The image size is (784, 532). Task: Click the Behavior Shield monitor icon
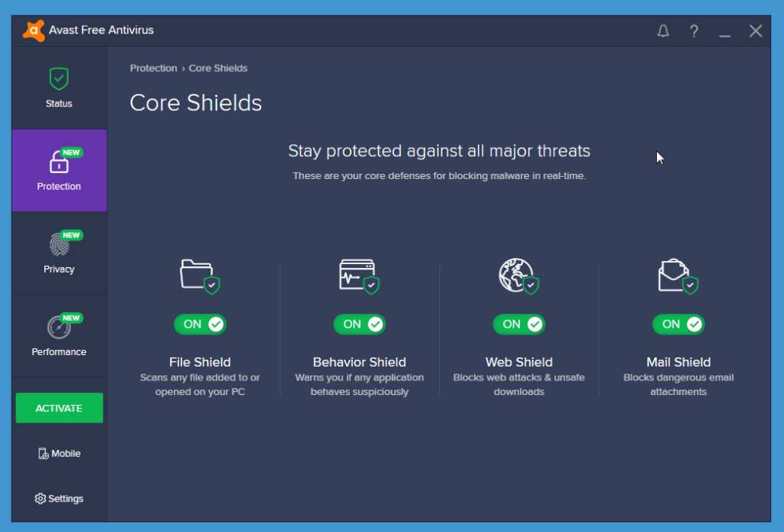(x=360, y=276)
